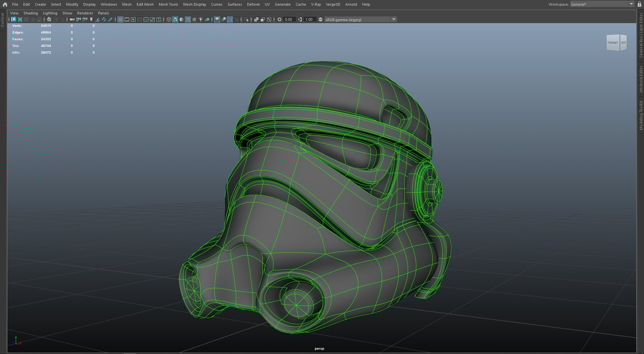The width and height of the screenshot is (644, 354).
Task: Click the isolate select icon
Action: tap(246, 20)
